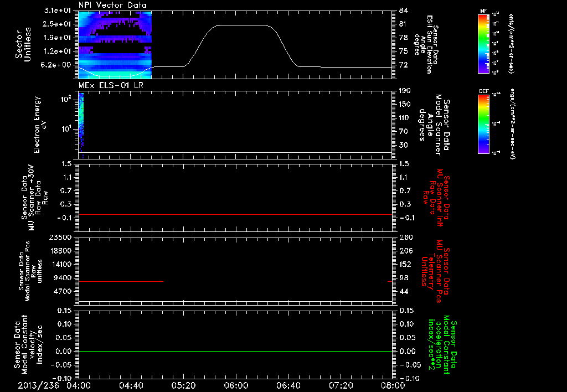Click the '2.5e+01' sector tick label
567x392 pixels.
58,24
